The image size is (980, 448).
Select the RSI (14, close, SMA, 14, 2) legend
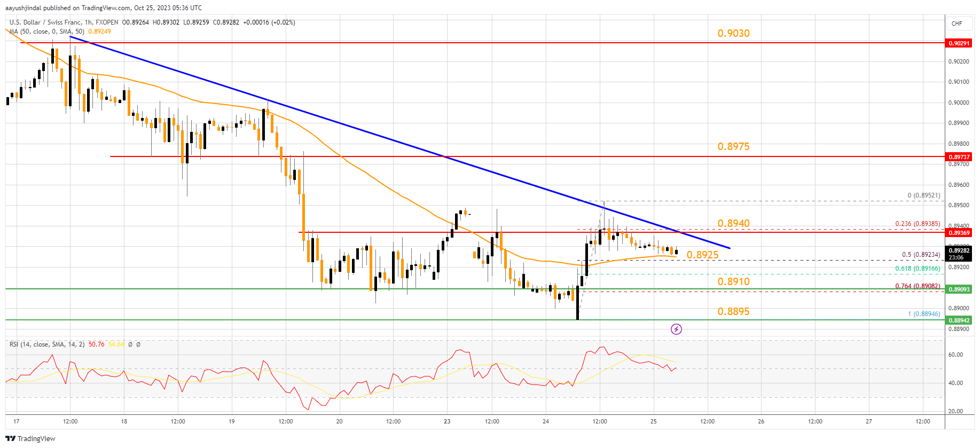tap(47, 344)
